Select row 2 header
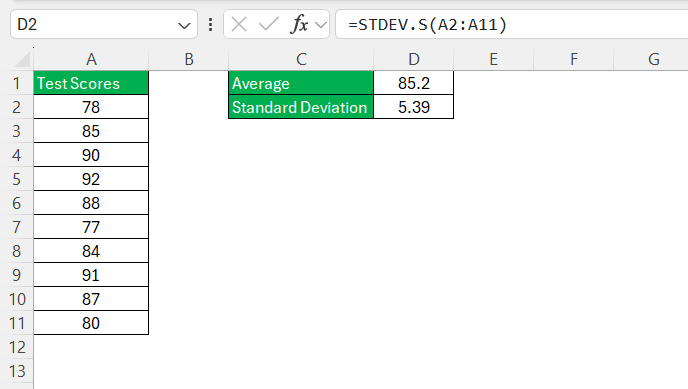 [x=17, y=107]
